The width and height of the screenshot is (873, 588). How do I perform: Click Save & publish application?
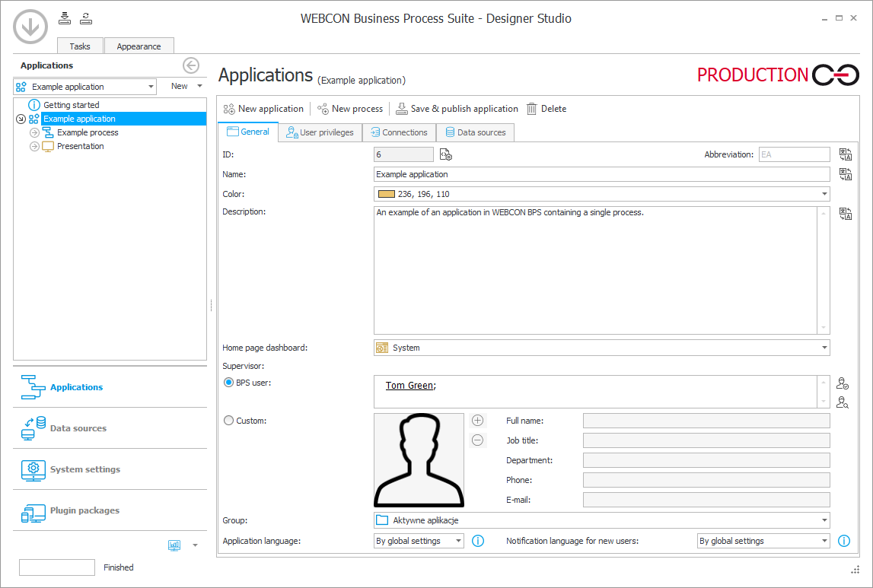click(x=457, y=109)
